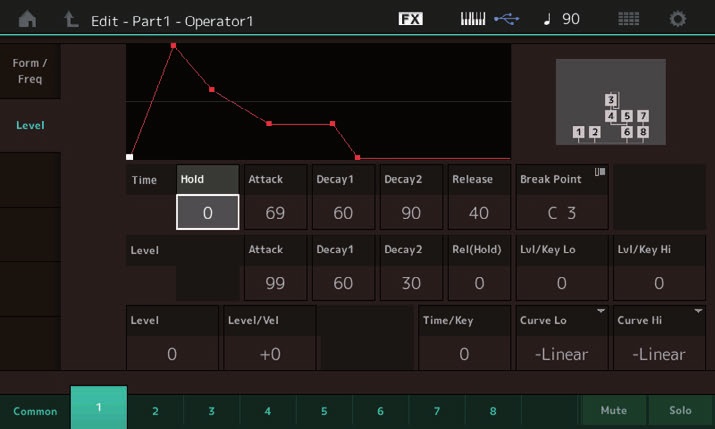Go to the Home screen icon
Viewport: 715px width, 429px height.
[x=27, y=19]
